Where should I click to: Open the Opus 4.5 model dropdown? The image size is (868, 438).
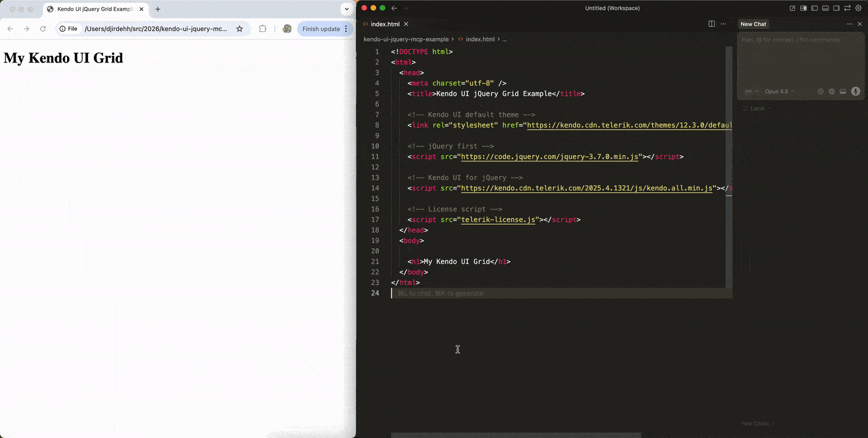coord(778,91)
